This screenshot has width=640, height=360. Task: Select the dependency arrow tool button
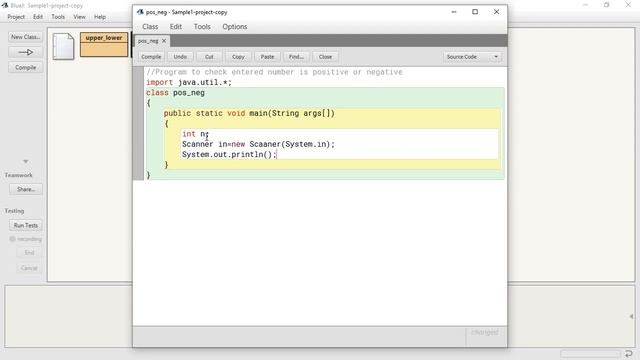pos(25,52)
